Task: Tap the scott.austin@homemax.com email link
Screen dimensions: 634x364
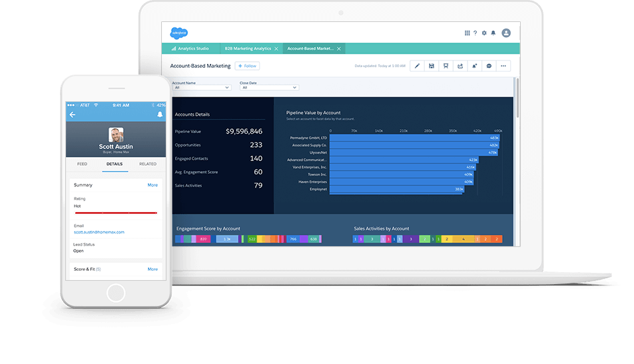Action: tap(99, 232)
